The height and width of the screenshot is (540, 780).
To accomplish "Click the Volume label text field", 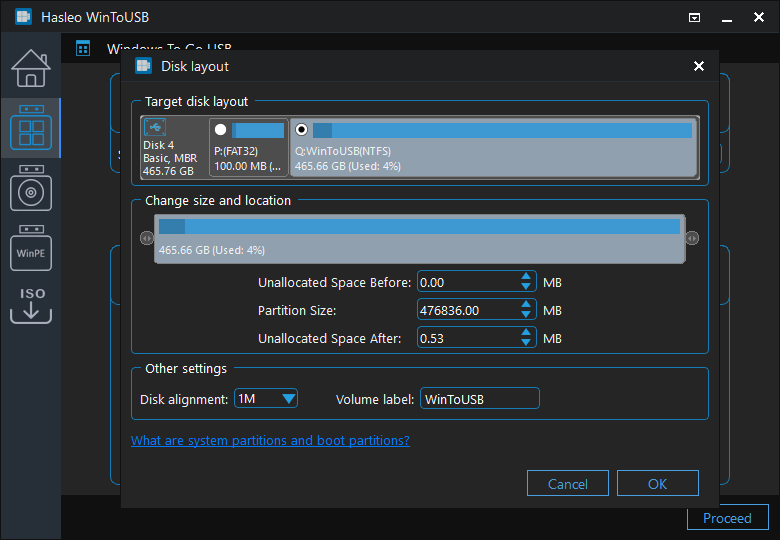I will click(479, 399).
